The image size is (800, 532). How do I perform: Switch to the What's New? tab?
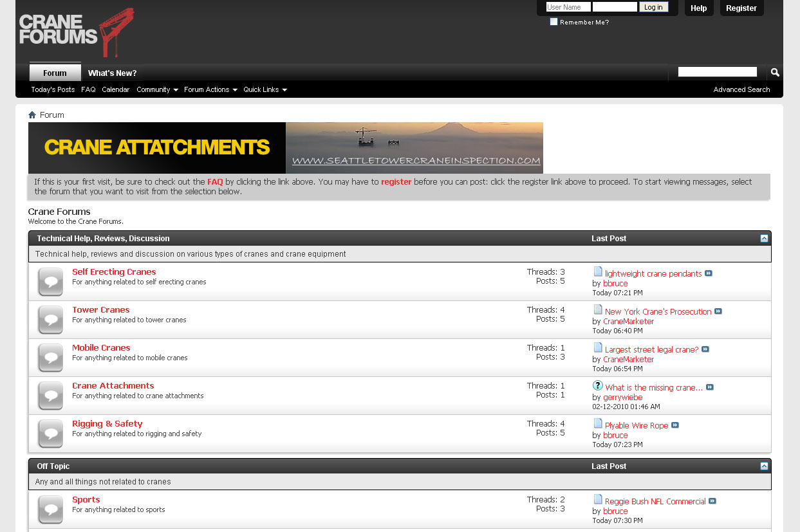112,73
